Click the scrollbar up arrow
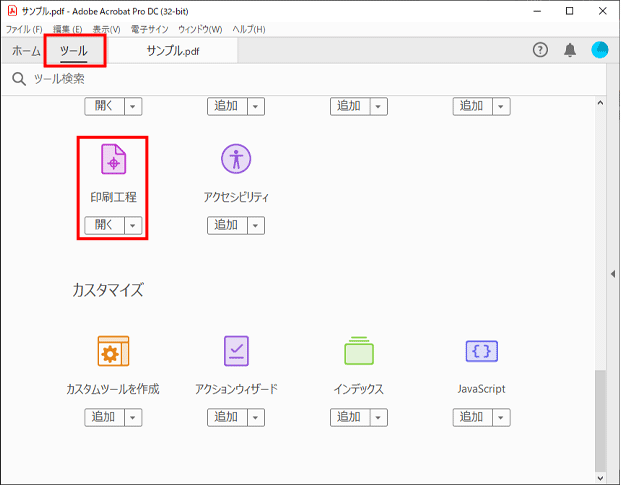Viewport: 623px width, 485px height. [x=600, y=103]
